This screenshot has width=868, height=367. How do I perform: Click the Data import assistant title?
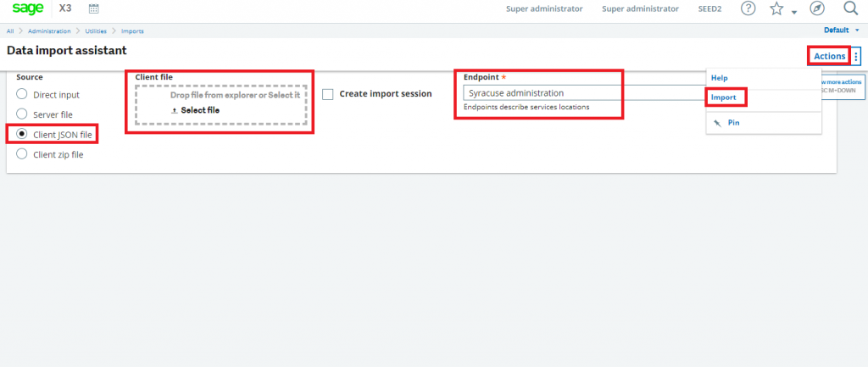(x=67, y=50)
